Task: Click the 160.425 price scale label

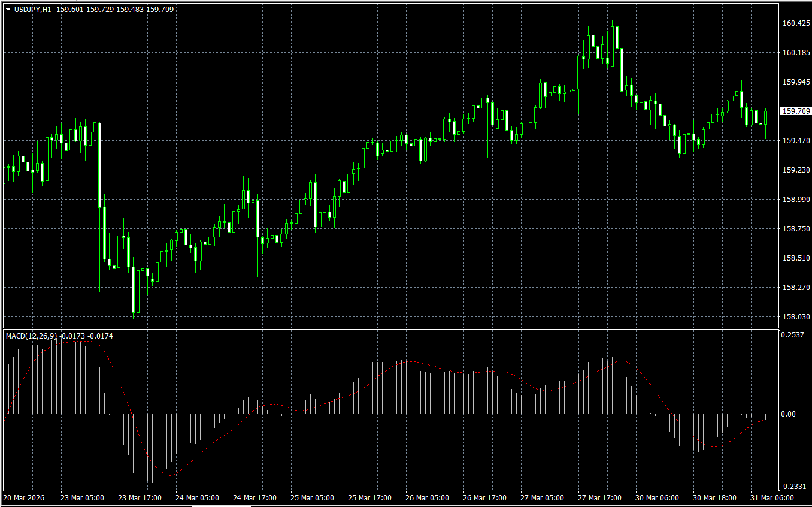Action: 796,23
